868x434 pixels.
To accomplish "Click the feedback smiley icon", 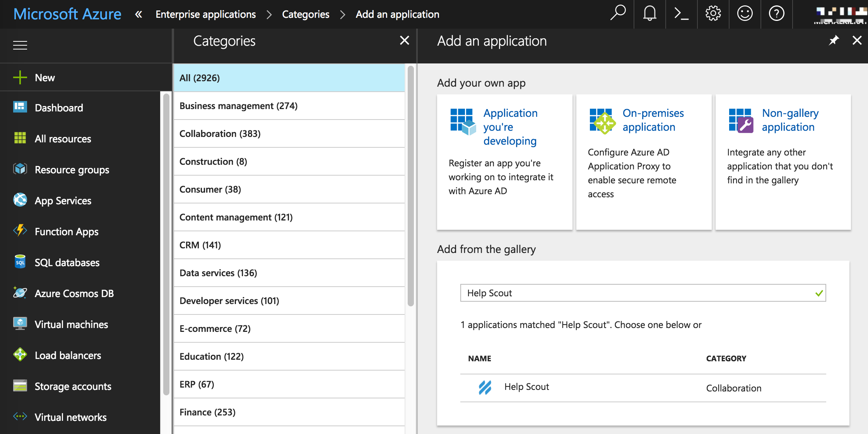I will tap(745, 14).
